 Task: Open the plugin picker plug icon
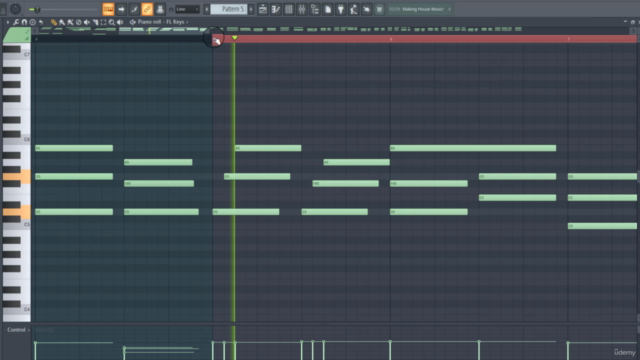341,9
